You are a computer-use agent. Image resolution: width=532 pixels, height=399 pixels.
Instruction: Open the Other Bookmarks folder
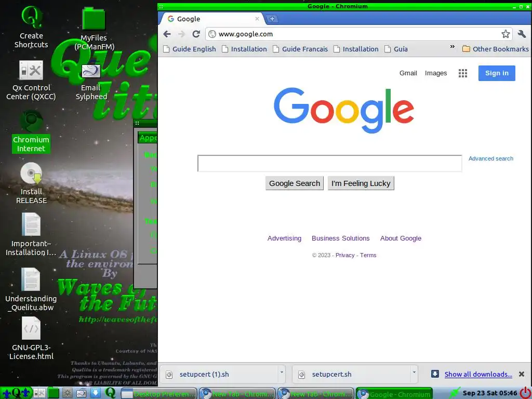pos(495,49)
